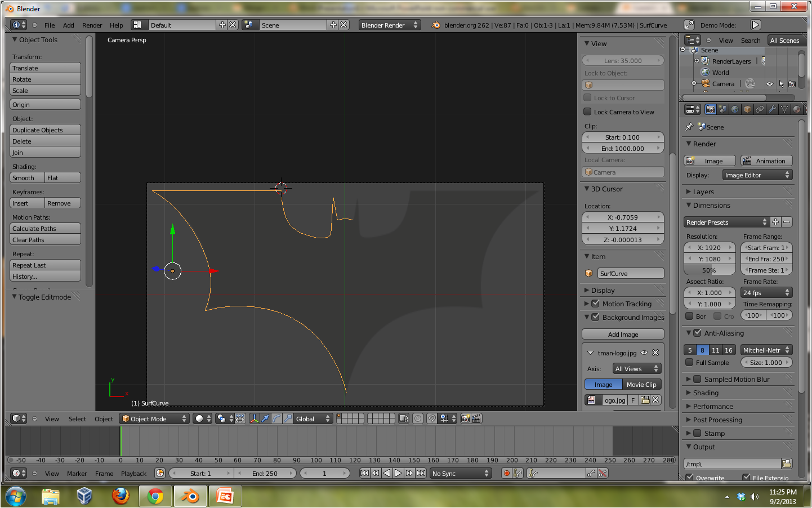The width and height of the screenshot is (812, 508).
Task: Open Display Image Editor dropdown
Action: click(757, 175)
